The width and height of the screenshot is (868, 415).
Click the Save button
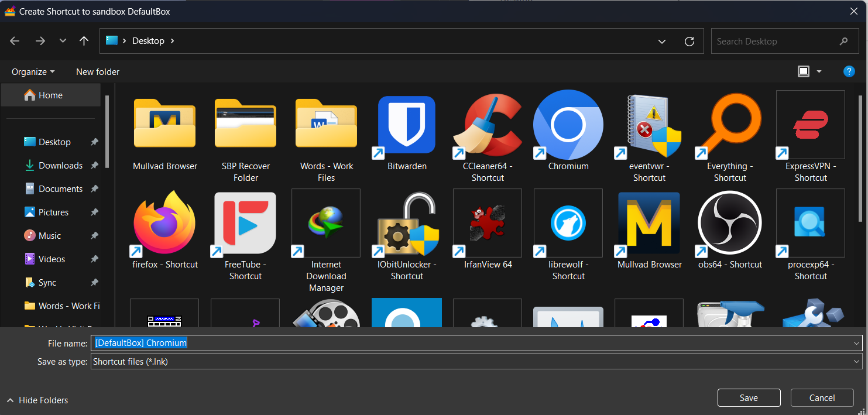coord(749,398)
